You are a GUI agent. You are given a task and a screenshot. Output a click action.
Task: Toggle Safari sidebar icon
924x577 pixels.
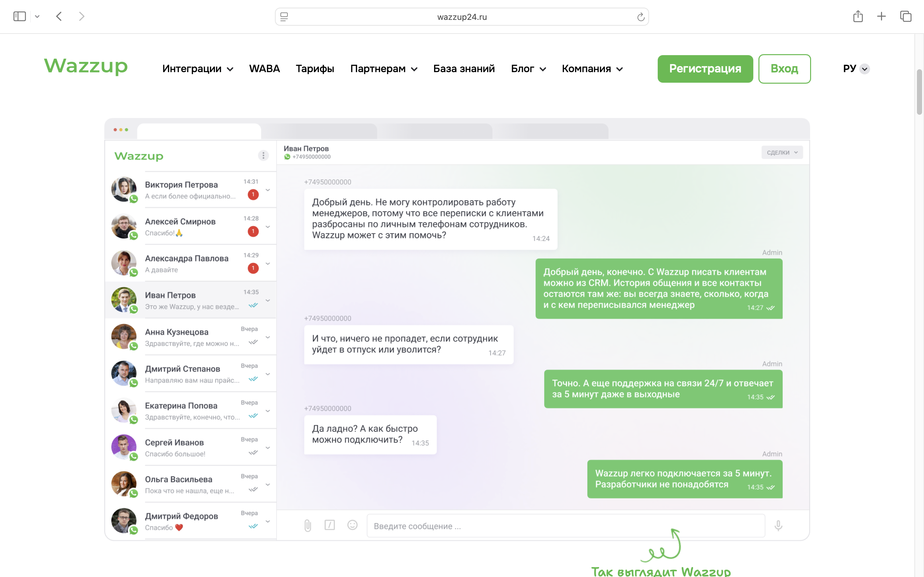click(20, 16)
